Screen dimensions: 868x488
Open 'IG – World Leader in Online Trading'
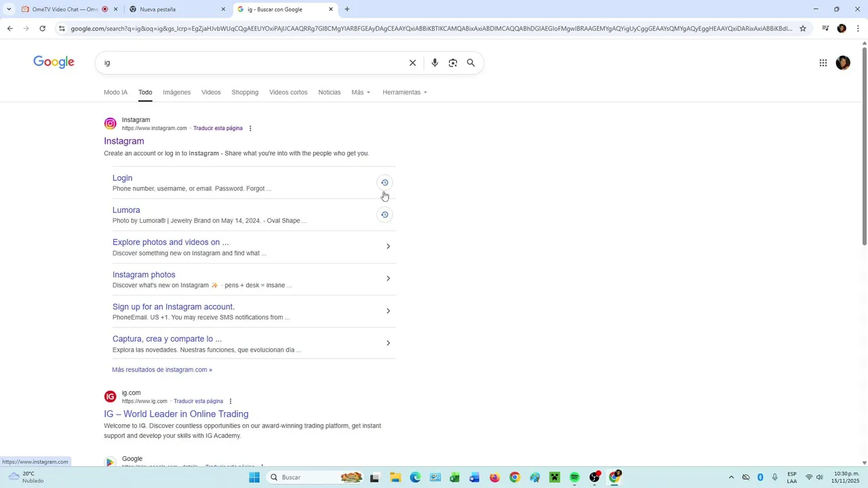[x=176, y=414]
